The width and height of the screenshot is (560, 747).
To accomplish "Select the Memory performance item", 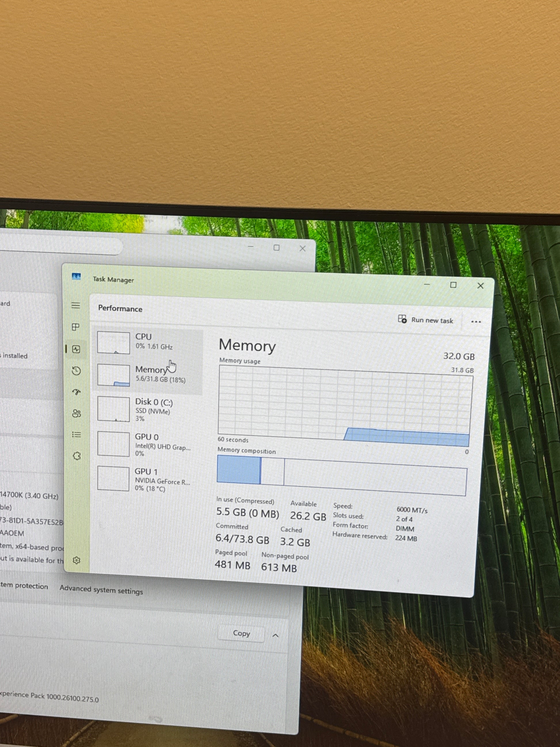I will (x=148, y=375).
